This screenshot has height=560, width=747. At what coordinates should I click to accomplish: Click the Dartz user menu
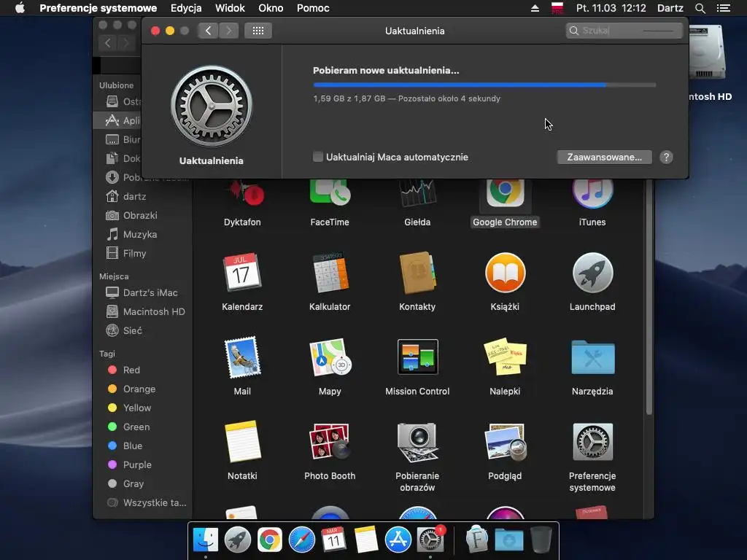[670, 8]
